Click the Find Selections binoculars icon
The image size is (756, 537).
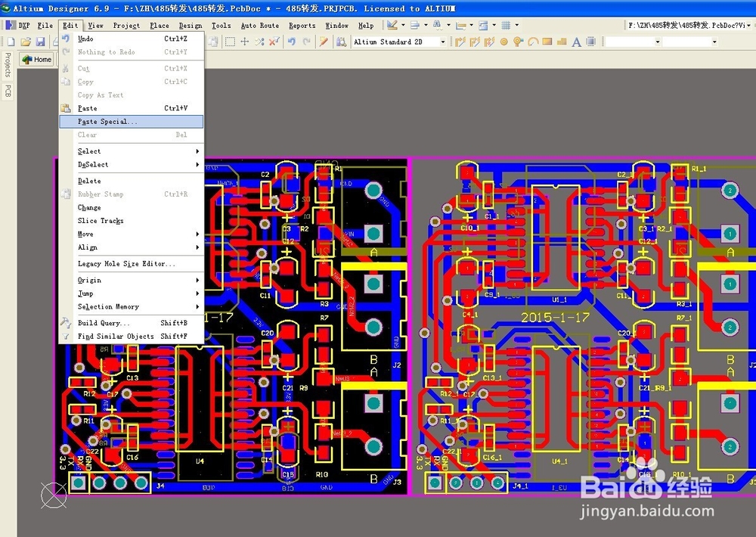437,25
